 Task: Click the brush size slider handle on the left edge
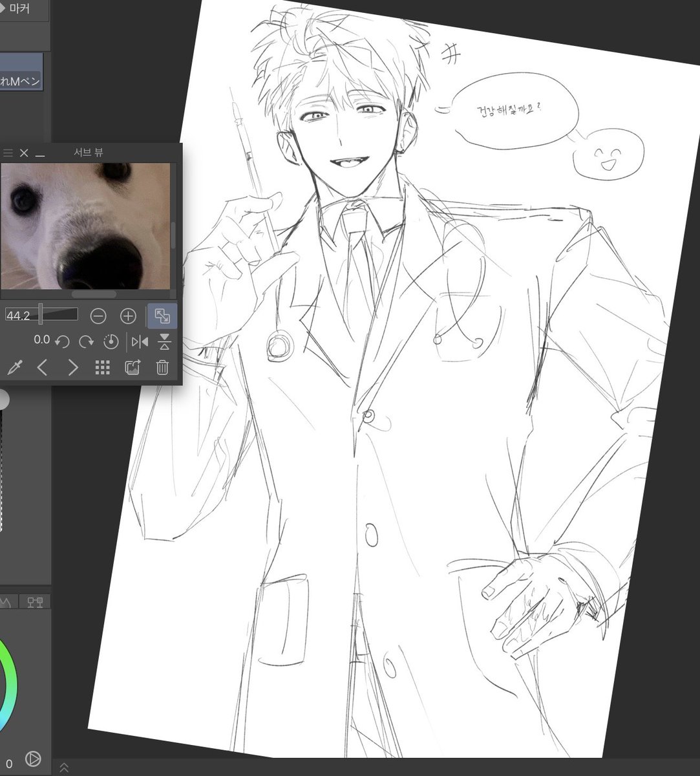pyautogui.click(x=4, y=400)
